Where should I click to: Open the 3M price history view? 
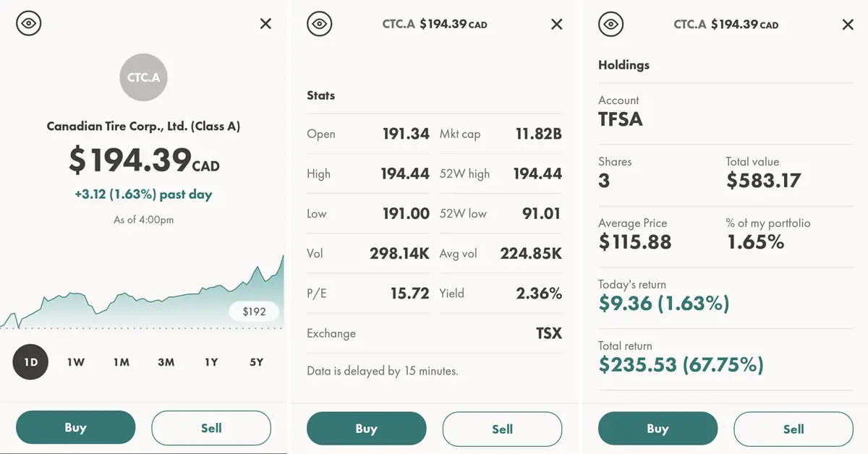click(x=166, y=362)
